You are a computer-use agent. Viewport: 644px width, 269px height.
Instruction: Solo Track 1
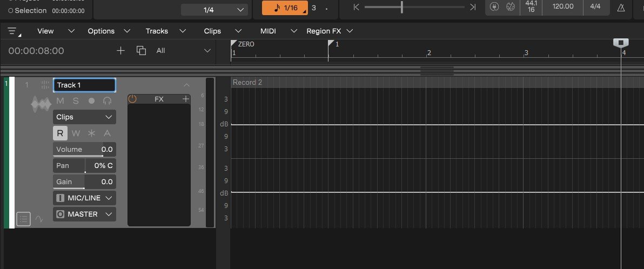coord(76,101)
